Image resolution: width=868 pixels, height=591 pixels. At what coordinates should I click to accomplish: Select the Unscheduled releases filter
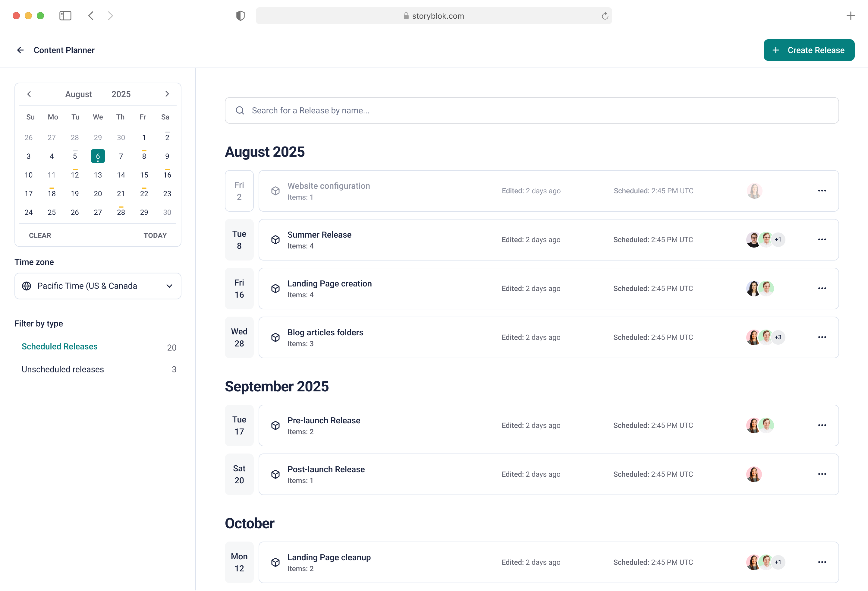click(x=63, y=369)
